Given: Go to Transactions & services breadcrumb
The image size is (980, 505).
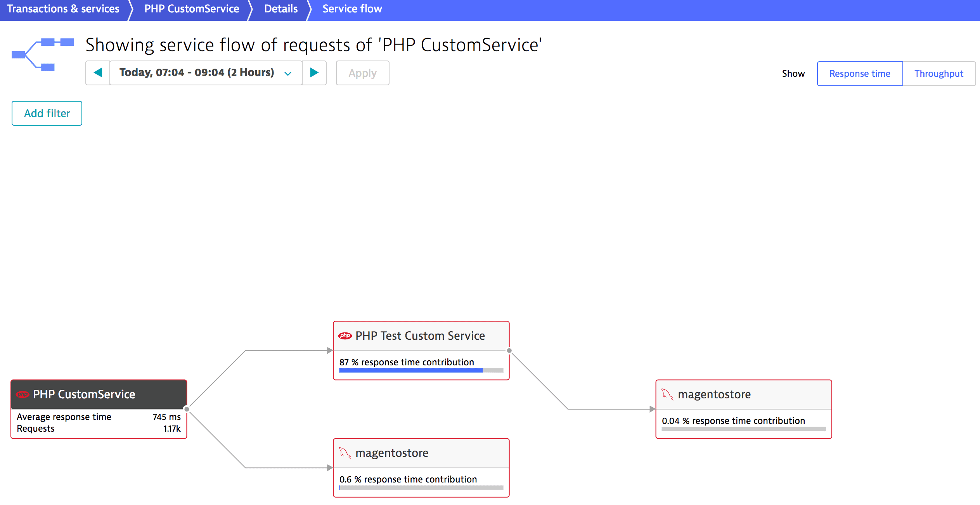Looking at the screenshot, I should (x=63, y=9).
